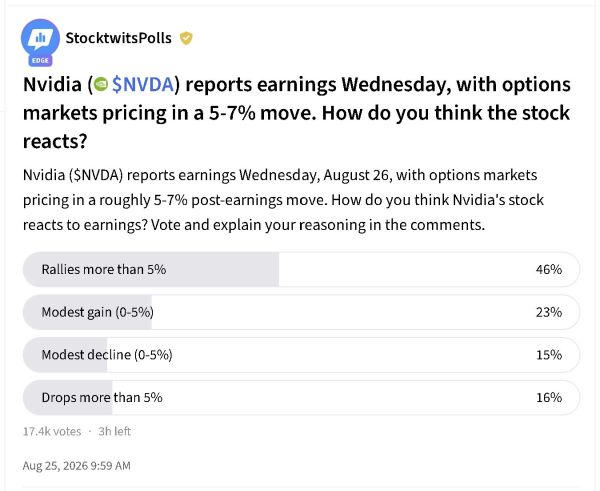Click the gold verified badge icon
600x491 pixels.
coord(186,38)
